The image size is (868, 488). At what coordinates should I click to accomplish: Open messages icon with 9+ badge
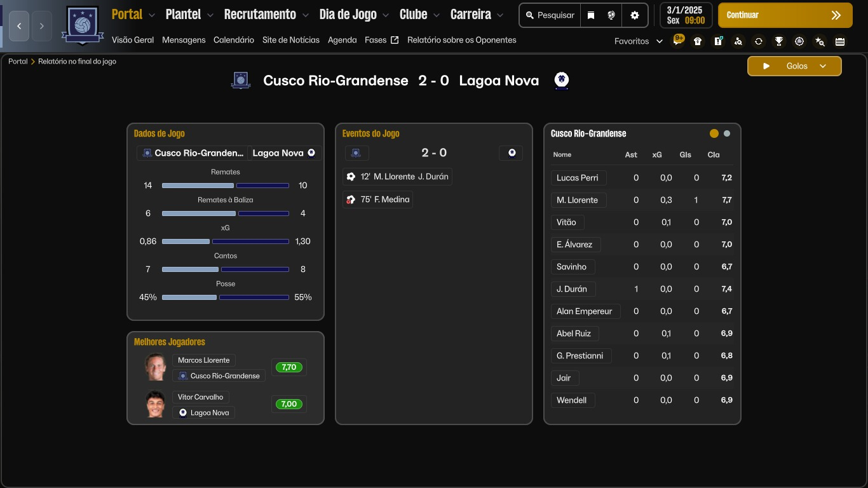[678, 41]
